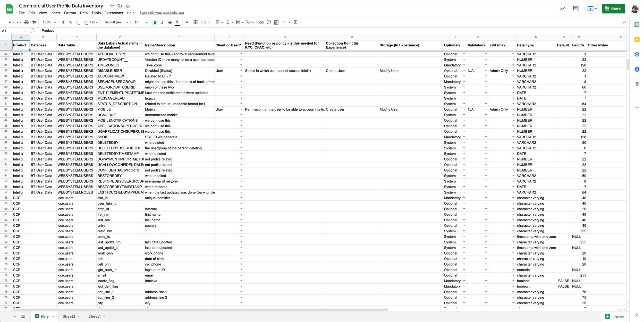Click the Insert chart icon
644x322 pixels.
pyautogui.click(x=276, y=22)
